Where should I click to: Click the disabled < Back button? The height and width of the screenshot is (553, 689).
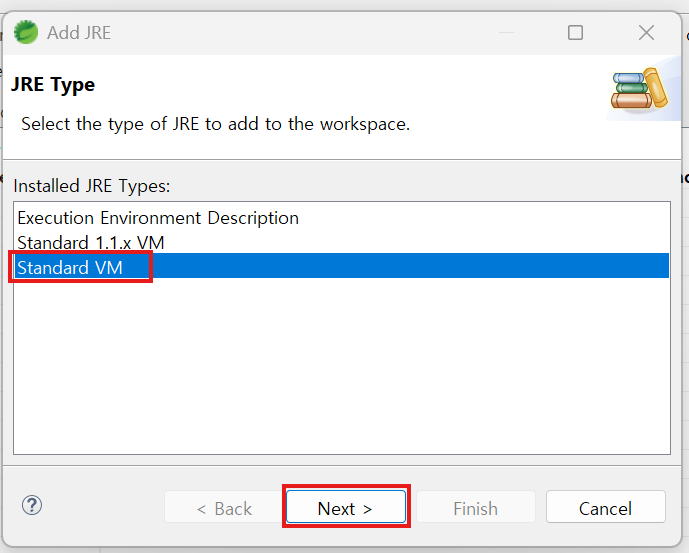pyautogui.click(x=224, y=506)
